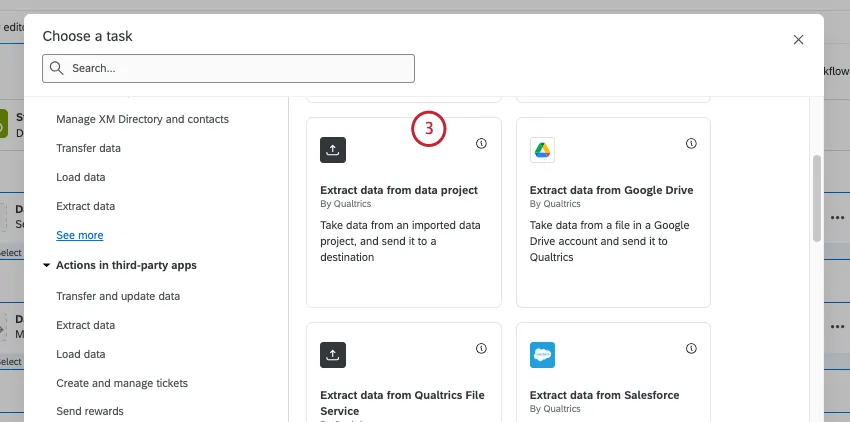Click the task list vertical scrollbar
The height and width of the screenshot is (422, 850).
click(817, 198)
